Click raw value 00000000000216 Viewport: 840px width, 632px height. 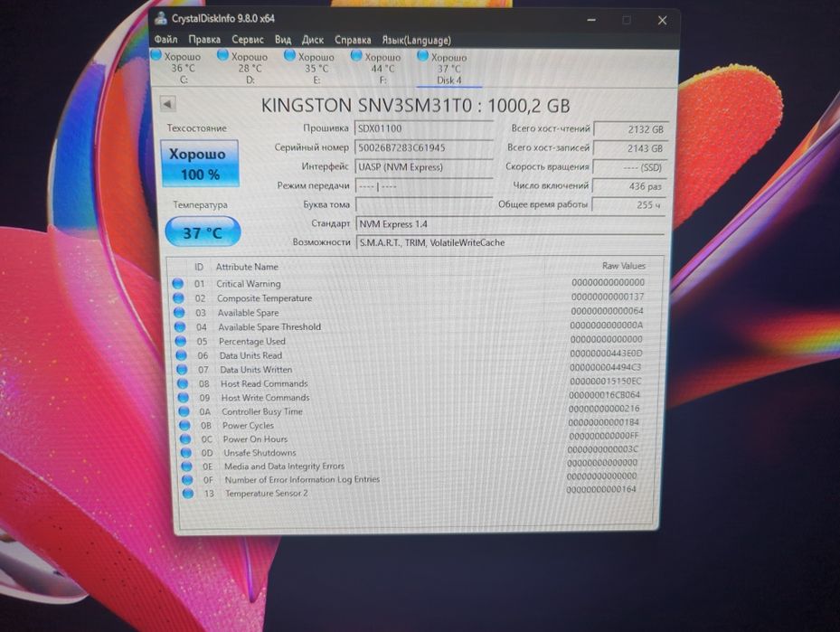pyautogui.click(x=604, y=409)
